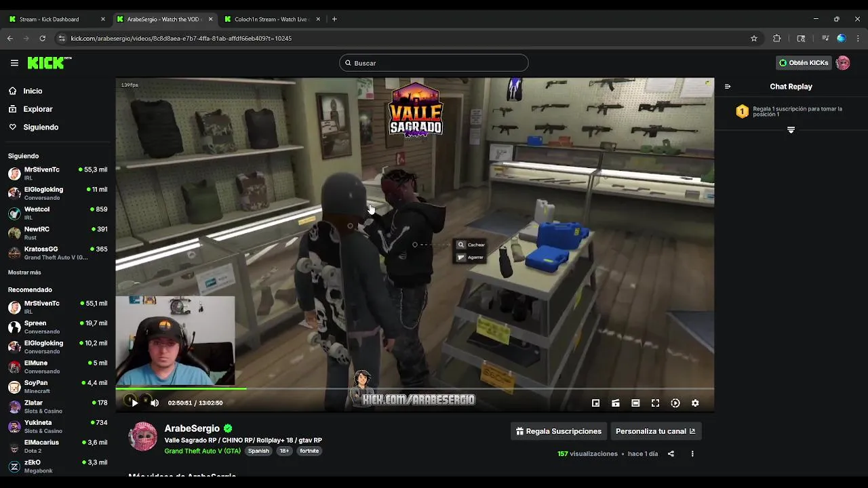
Task: Open a new browser tab
Action: [x=334, y=19]
